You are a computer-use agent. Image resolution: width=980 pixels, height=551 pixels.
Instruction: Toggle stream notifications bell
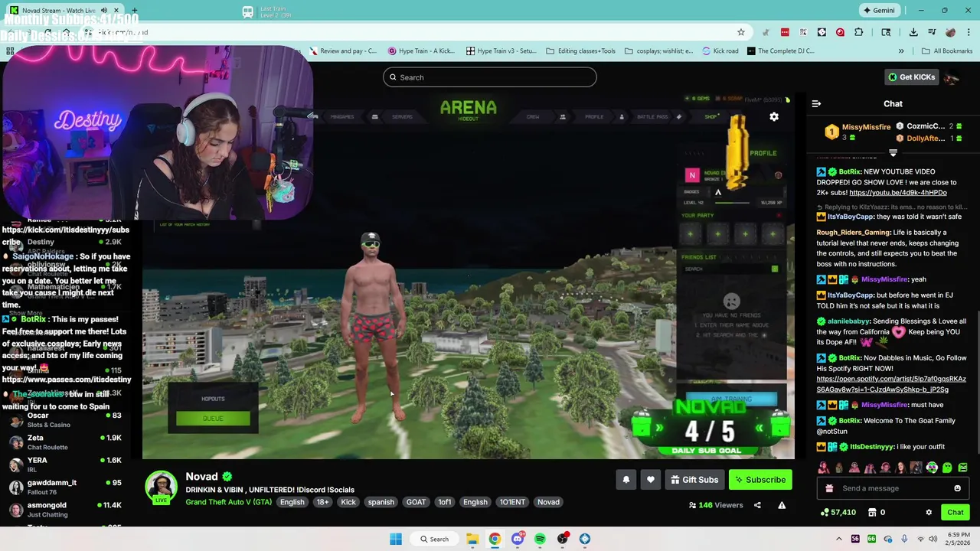[x=626, y=480]
